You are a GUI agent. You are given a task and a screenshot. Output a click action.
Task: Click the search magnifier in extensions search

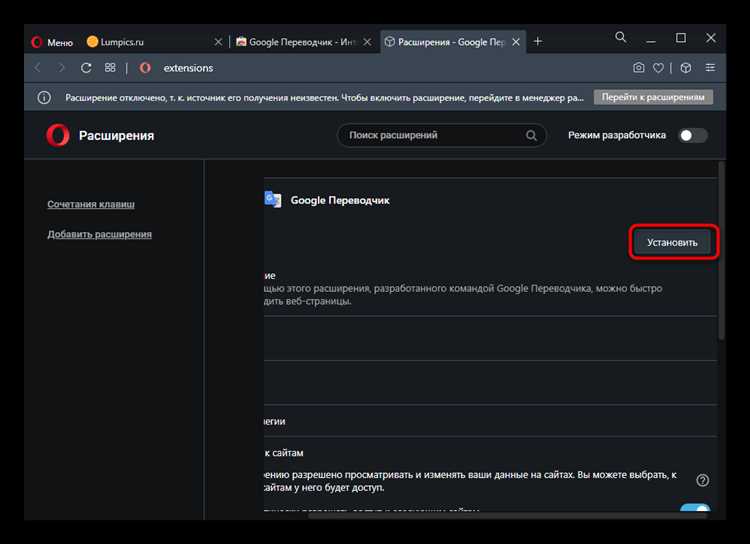(531, 135)
